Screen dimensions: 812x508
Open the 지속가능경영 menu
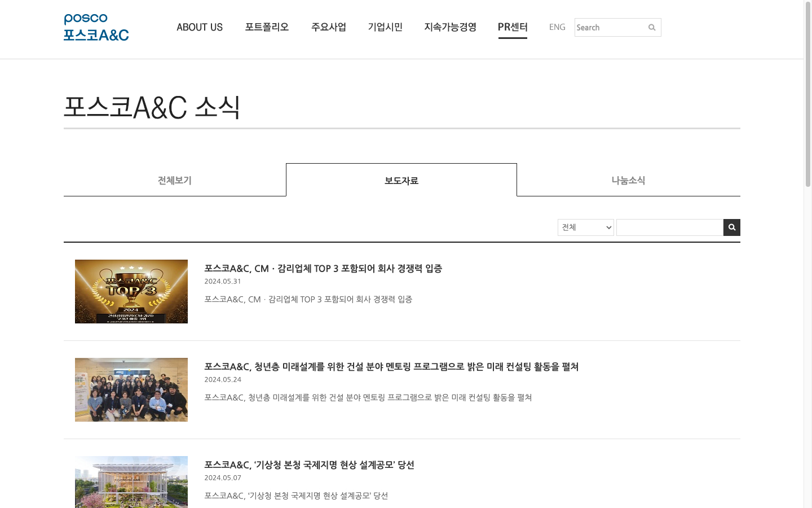click(450, 27)
